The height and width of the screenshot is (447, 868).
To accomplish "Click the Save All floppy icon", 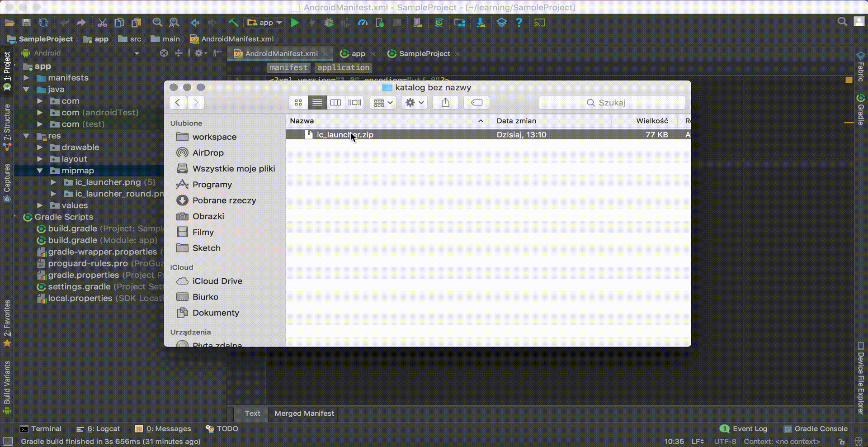I will click(x=26, y=23).
